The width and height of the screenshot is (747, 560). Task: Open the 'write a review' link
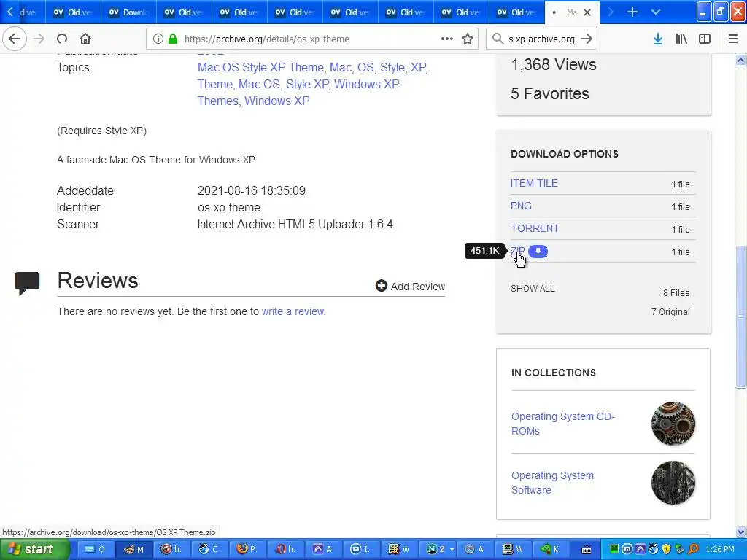[293, 311]
